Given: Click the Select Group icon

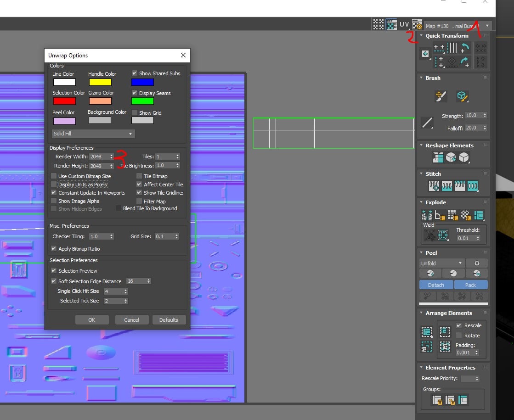Looking at the screenshot, I should pos(463,400).
